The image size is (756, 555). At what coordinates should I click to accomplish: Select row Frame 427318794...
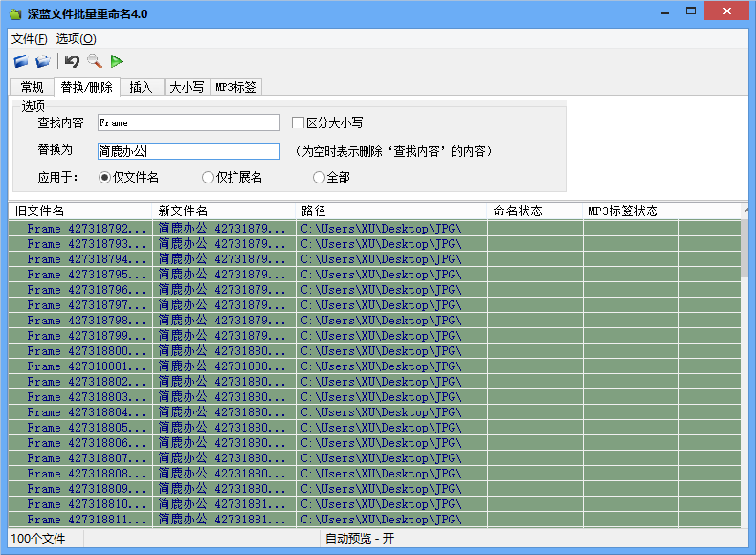click(374, 259)
